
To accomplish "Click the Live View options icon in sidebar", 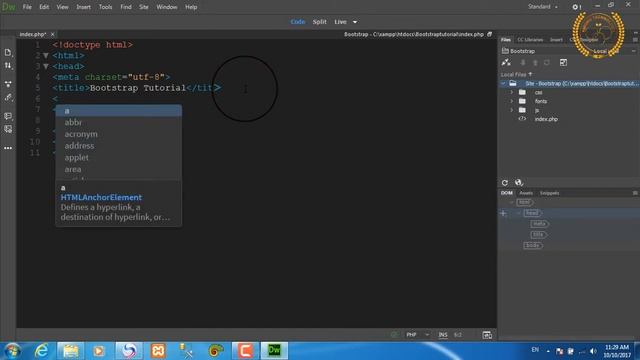I will [x=8, y=84].
